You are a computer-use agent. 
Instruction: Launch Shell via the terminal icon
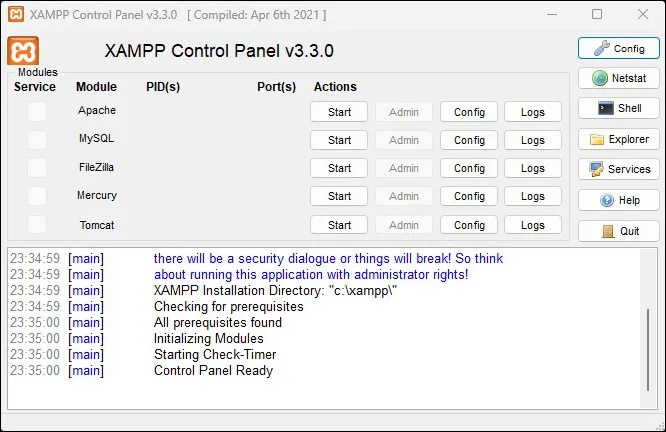605,108
